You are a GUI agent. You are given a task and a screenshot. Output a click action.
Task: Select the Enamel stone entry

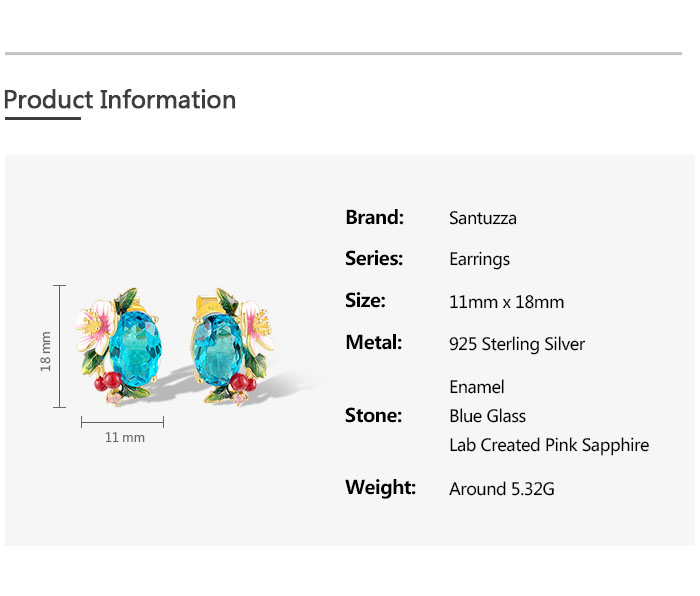pos(477,387)
